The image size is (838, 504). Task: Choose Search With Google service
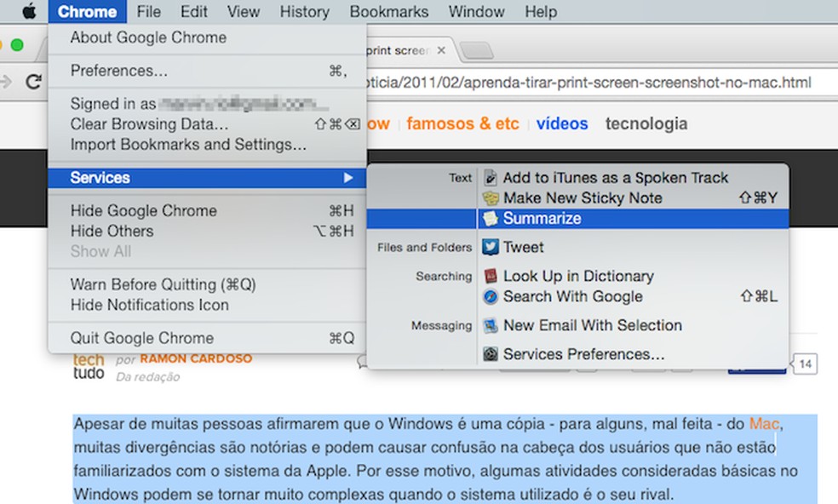click(572, 296)
